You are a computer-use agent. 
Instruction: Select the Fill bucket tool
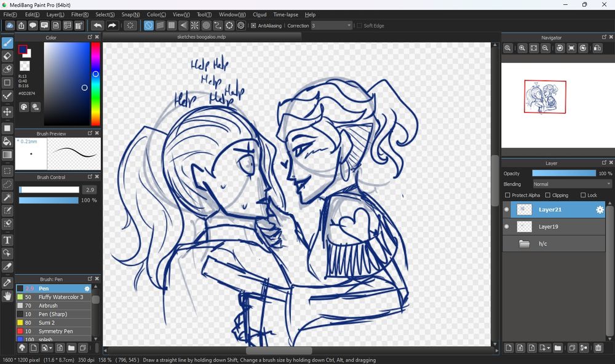click(7, 142)
